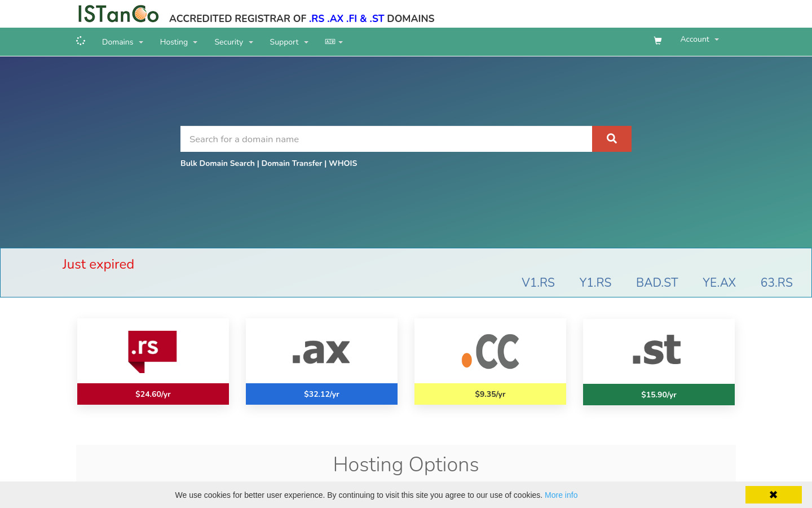Click the ISTanCo logo

pyautogui.click(x=118, y=14)
